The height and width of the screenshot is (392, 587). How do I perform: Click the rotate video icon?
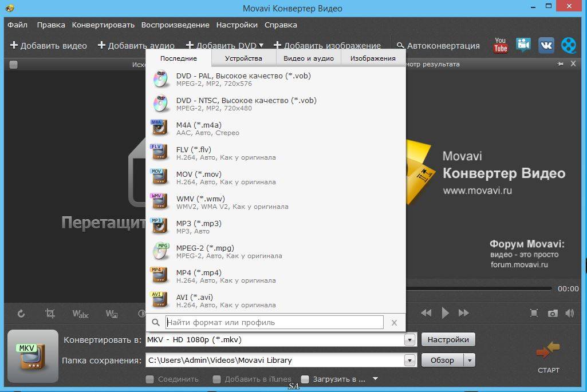point(21,314)
